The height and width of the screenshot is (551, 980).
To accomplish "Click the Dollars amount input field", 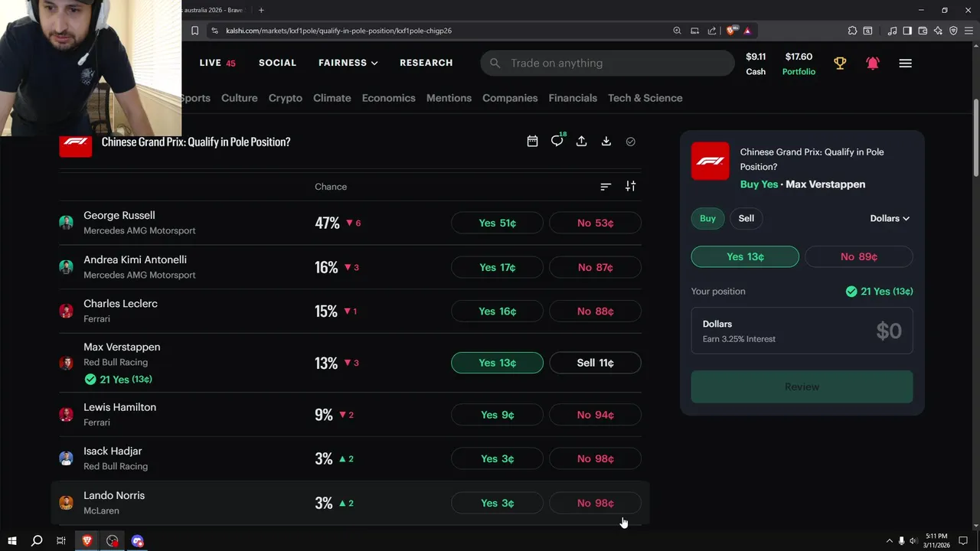I will [x=802, y=331].
